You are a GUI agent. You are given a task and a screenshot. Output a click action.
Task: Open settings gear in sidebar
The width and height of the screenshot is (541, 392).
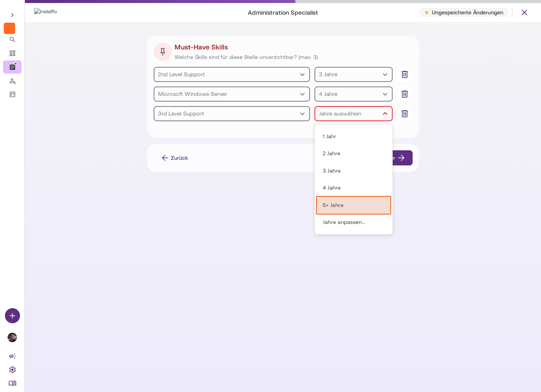click(12, 370)
